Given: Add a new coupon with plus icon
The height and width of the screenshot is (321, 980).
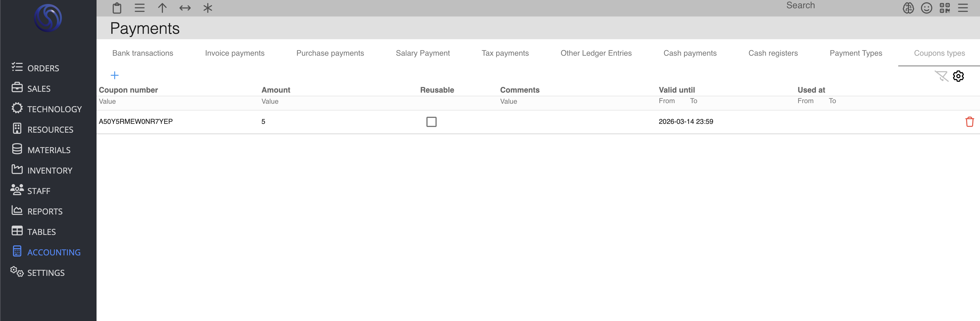Looking at the screenshot, I should [114, 75].
